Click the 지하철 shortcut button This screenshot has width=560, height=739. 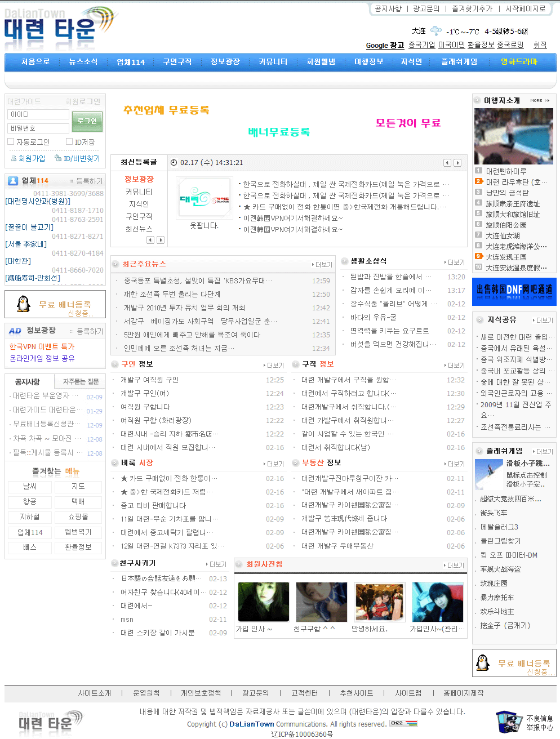pyautogui.click(x=30, y=517)
